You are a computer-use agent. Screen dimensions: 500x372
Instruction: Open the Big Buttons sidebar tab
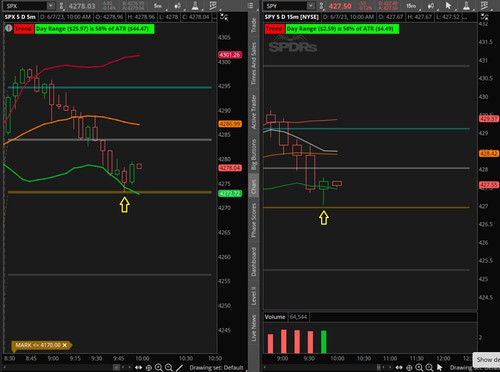pyautogui.click(x=254, y=155)
